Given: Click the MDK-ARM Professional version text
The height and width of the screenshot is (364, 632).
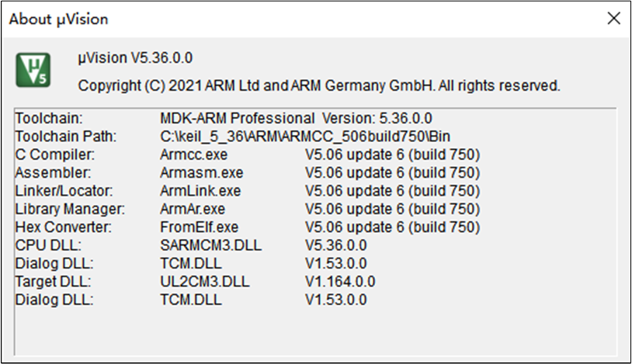Looking at the screenshot, I should tap(295, 120).
